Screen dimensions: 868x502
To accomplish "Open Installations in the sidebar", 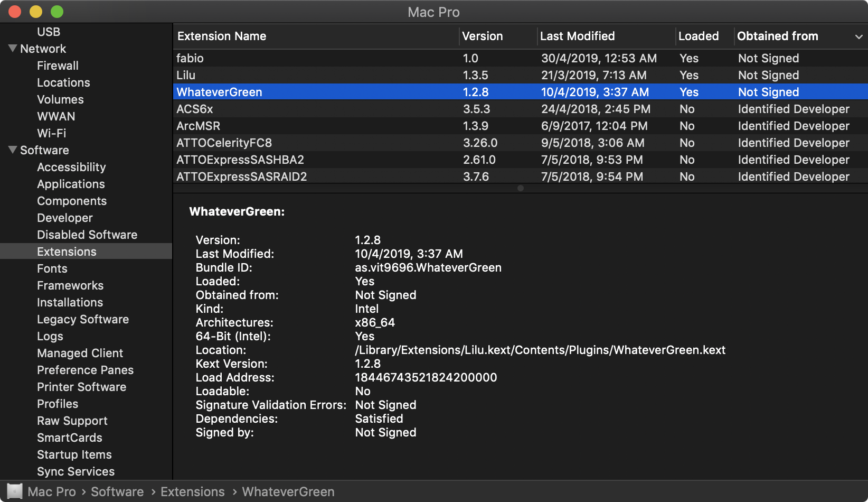I will (x=70, y=302).
